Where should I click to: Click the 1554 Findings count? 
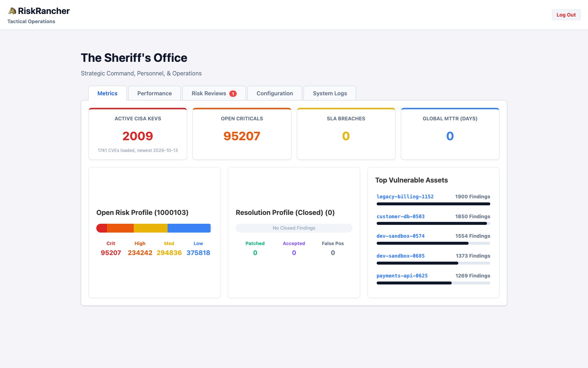[473, 236]
